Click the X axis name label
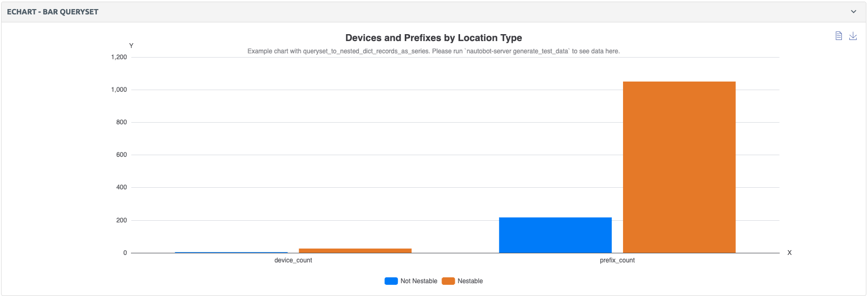 tap(789, 253)
